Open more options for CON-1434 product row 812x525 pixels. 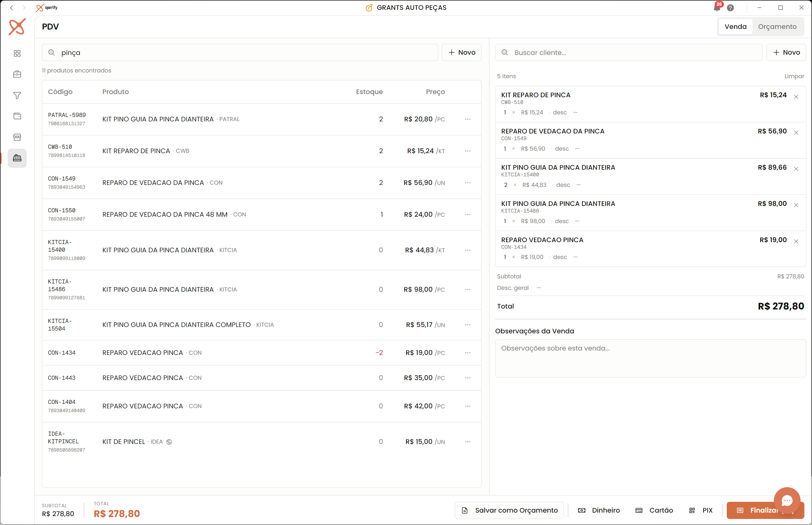pos(468,352)
